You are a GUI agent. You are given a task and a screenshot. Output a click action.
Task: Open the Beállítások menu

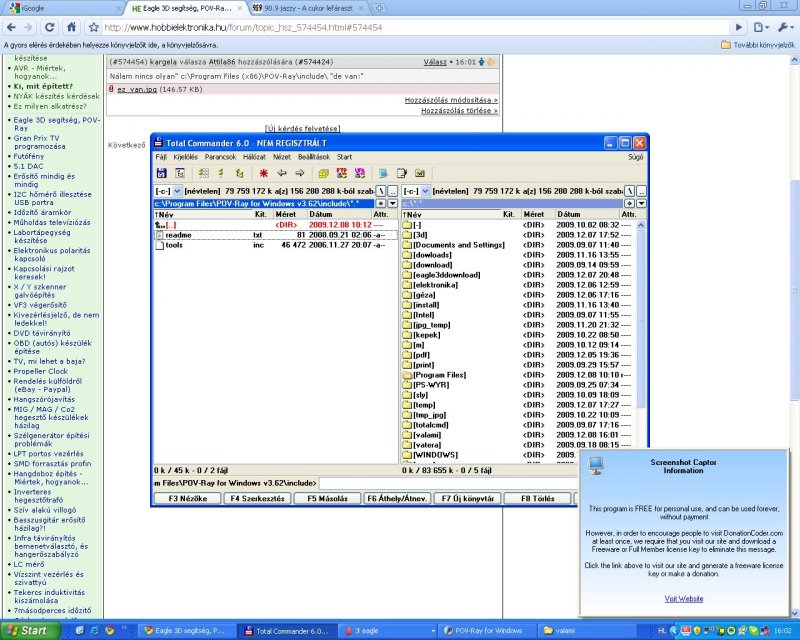point(314,157)
